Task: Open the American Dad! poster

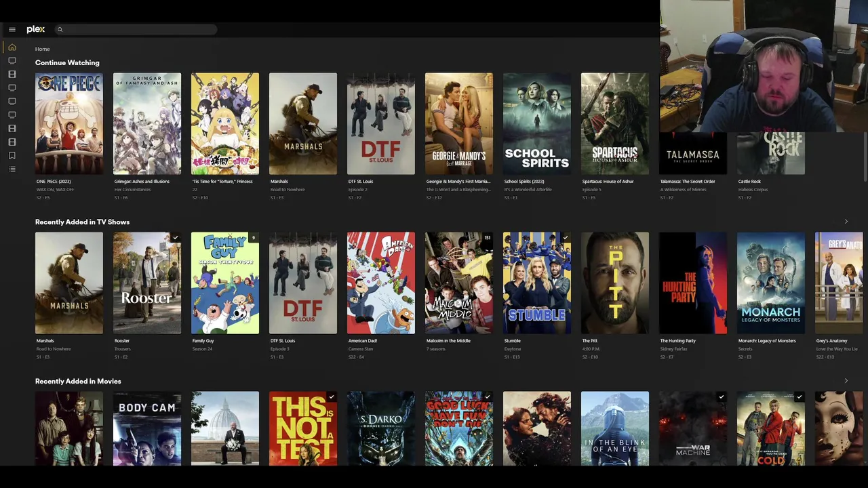Action: [x=381, y=283]
